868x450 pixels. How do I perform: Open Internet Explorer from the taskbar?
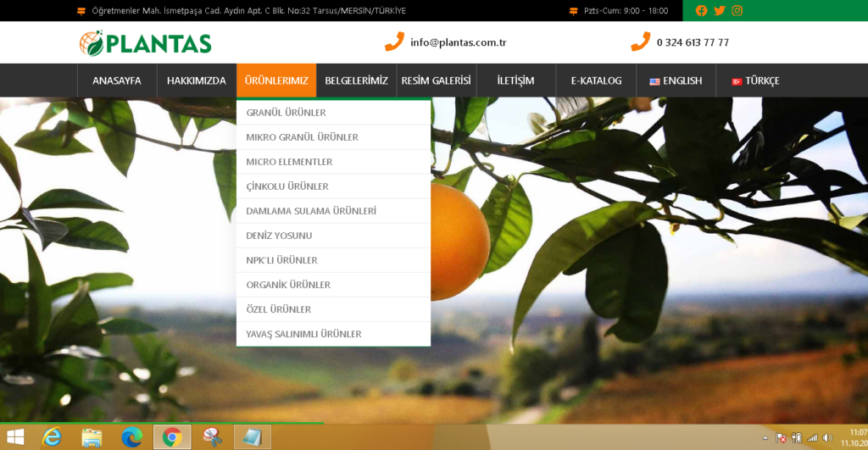tap(53, 437)
